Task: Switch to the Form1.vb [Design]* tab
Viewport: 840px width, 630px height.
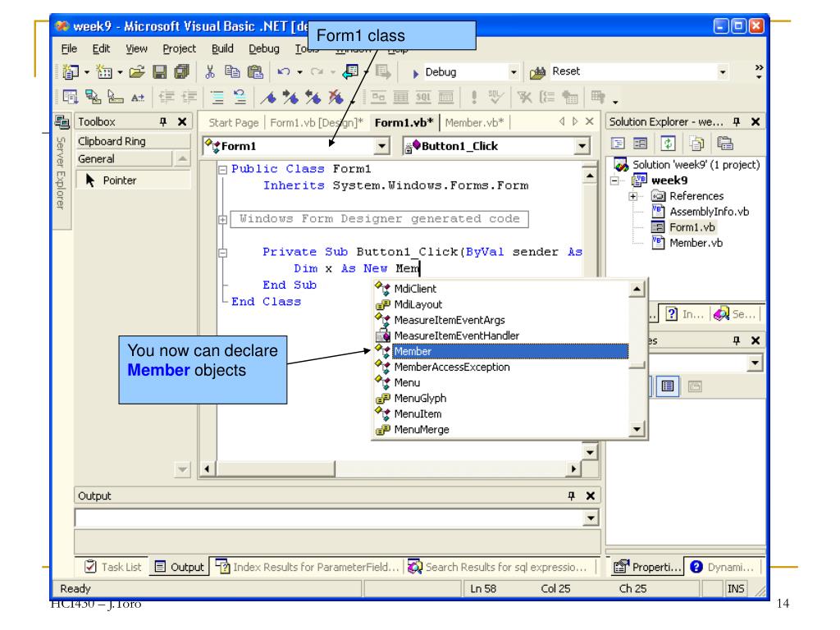Action: (316, 123)
